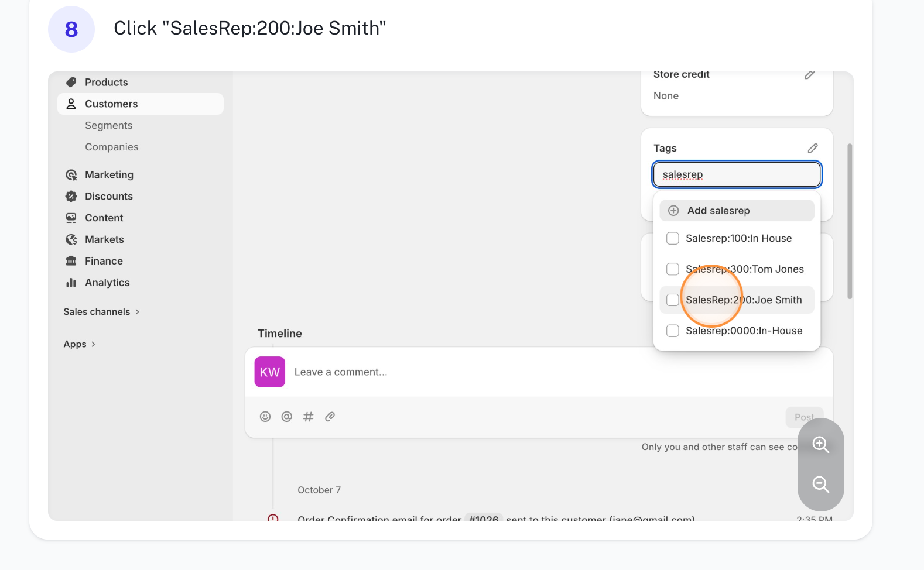924x570 pixels.
Task: Click the attachment paperclip icon
Action: [330, 417]
